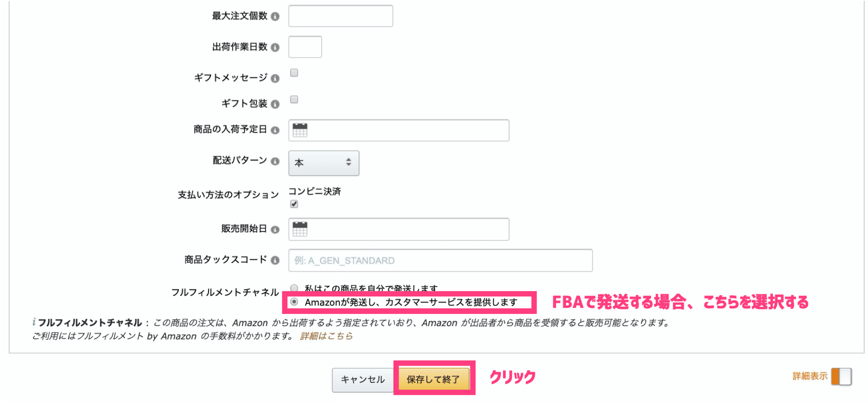The width and height of the screenshot is (868, 402).
Task: Select the Amazonが発送し radio option
Action: pyautogui.click(x=294, y=302)
